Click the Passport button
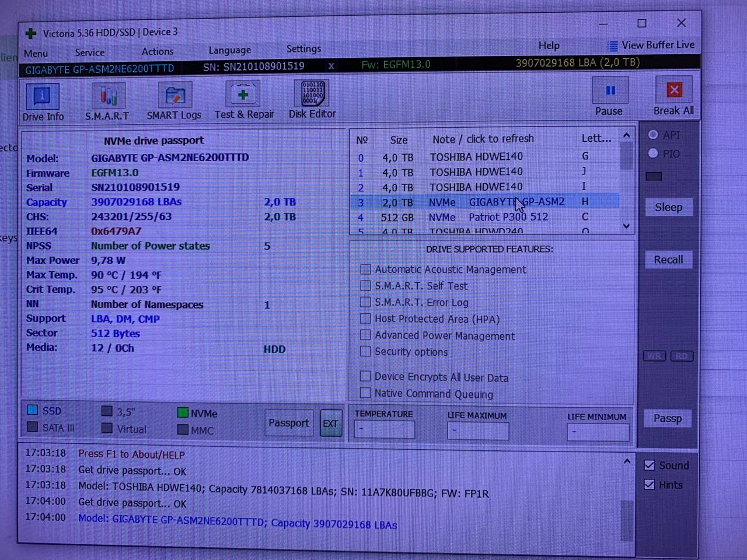Viewport: 747px width, 560px height. click(x=288, y=423)
